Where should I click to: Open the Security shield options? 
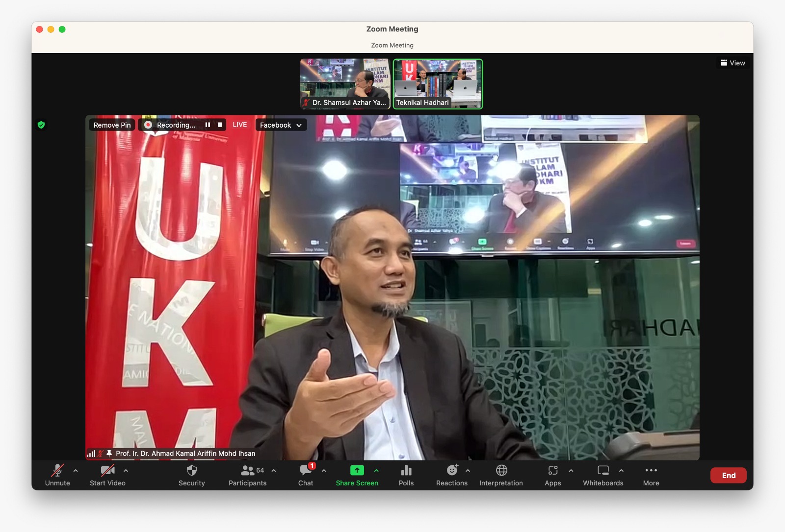pyautogui.click(x=191, y=475)
